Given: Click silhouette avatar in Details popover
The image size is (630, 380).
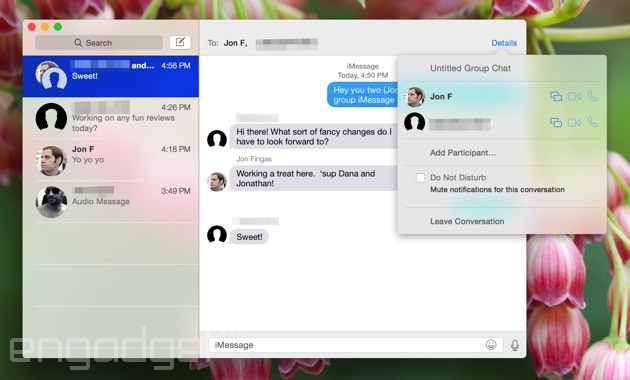Looking at the screenshot, I should (415, 123).
